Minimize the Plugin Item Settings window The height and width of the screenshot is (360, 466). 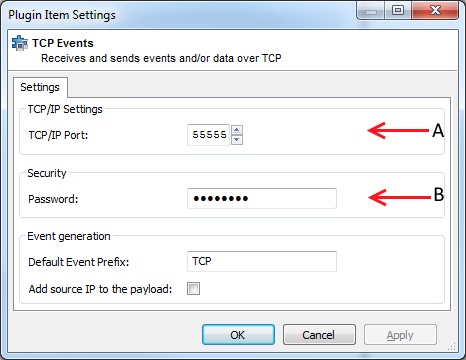[x=371, y=11]
